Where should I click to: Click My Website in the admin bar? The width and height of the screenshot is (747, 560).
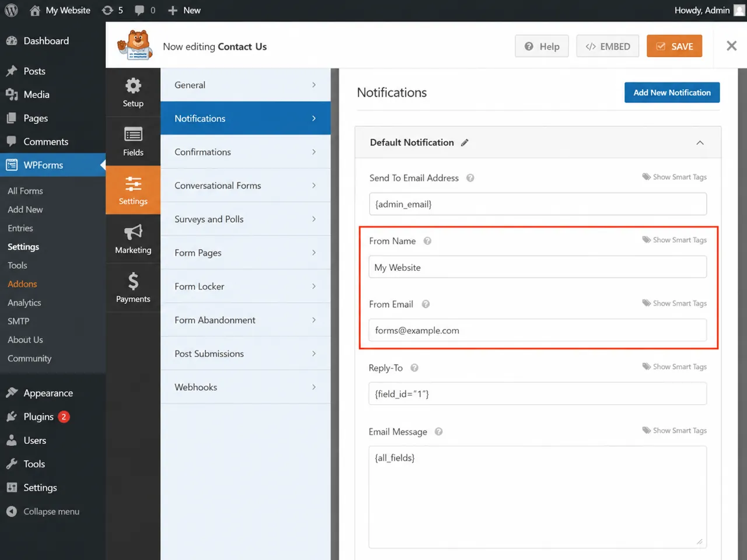click(x=60, y=10)
